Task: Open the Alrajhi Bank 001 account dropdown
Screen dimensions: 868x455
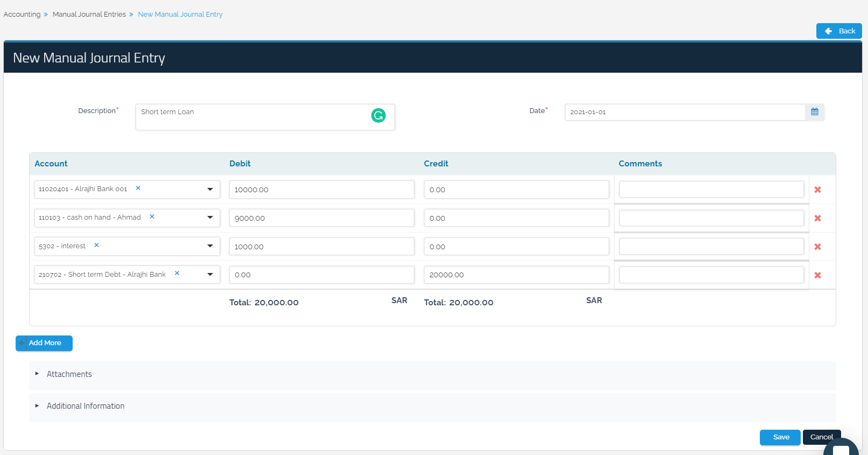Action: [x=210, y=190]
